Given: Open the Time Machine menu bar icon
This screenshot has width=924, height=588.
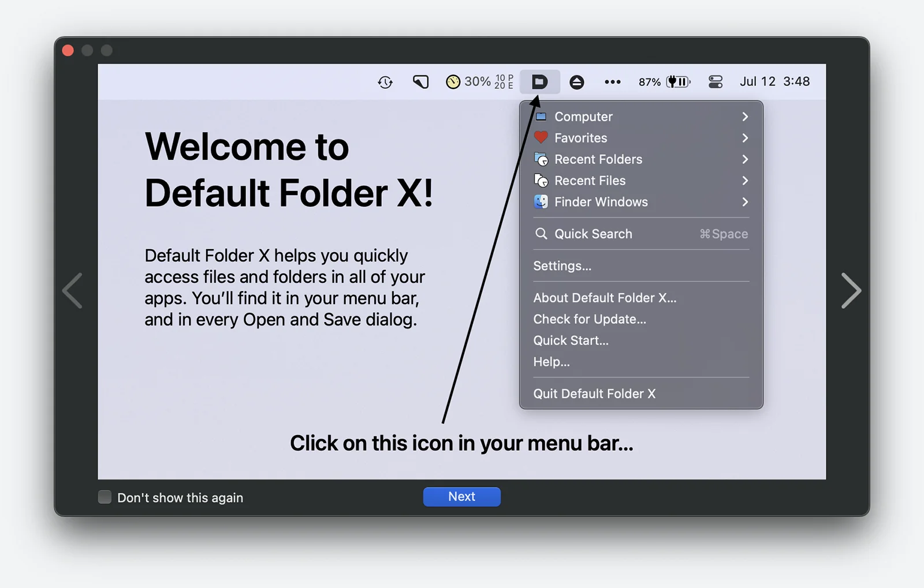Looking at the screenshot, I should tap(385, 83).
